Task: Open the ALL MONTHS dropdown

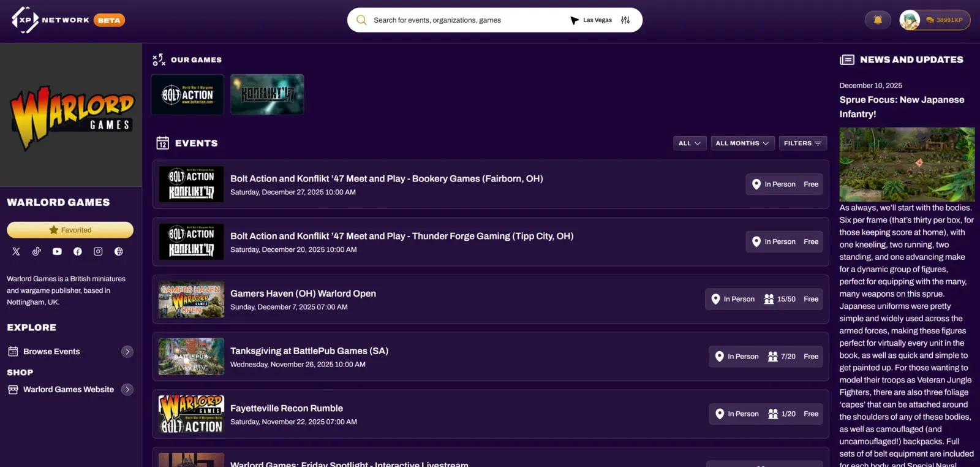Action: pyautogui.click(x=742, y=143)
